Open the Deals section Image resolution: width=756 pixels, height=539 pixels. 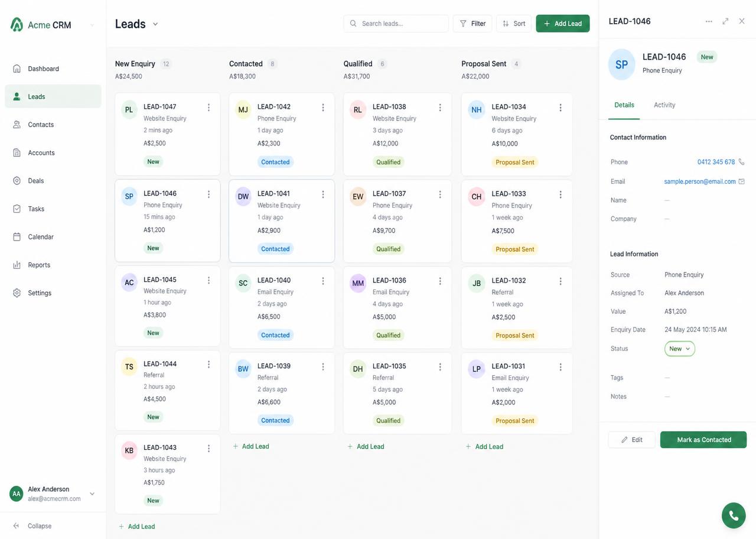pos(53,181)
